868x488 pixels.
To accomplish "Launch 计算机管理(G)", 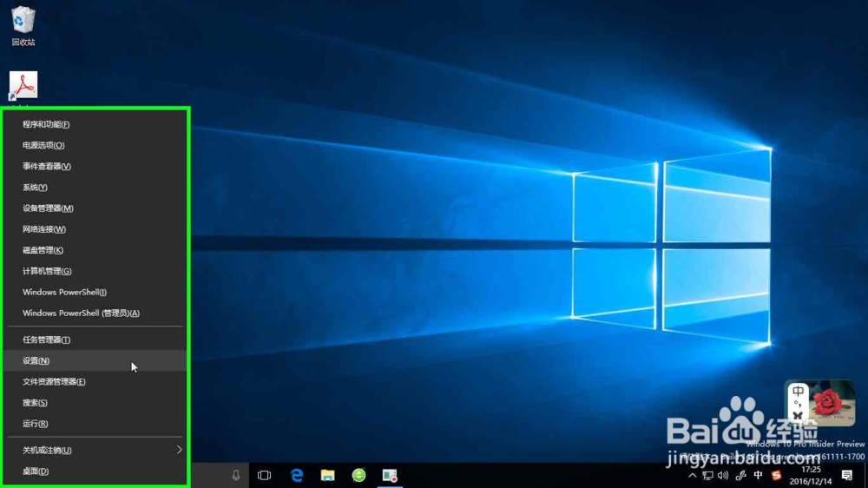I will click(95, 272).
